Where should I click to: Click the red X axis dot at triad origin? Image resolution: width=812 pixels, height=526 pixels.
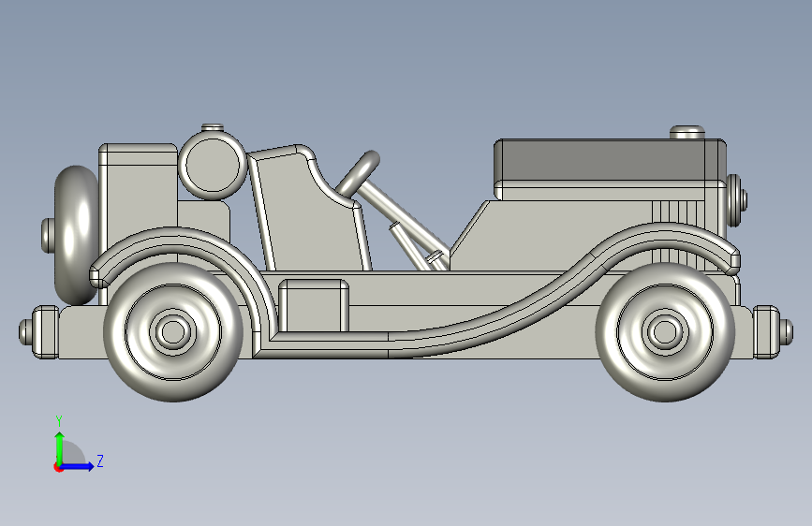point(58,467)
